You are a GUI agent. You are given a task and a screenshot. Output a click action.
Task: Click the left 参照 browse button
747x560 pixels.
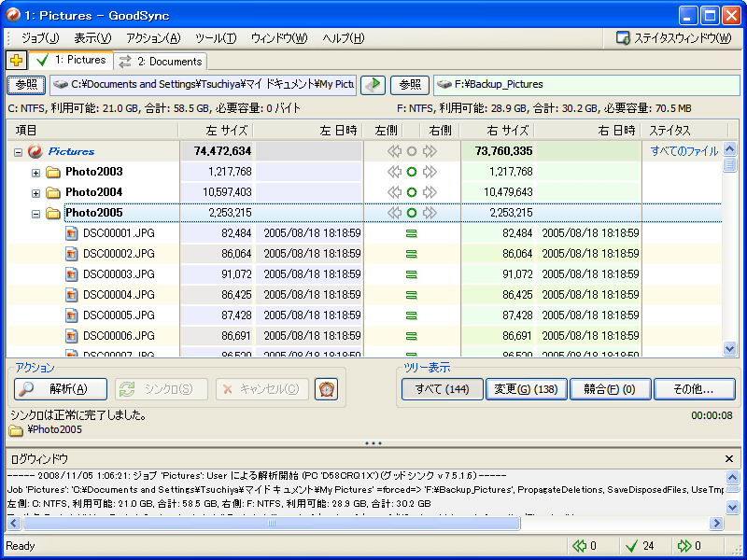pos(26,85)
